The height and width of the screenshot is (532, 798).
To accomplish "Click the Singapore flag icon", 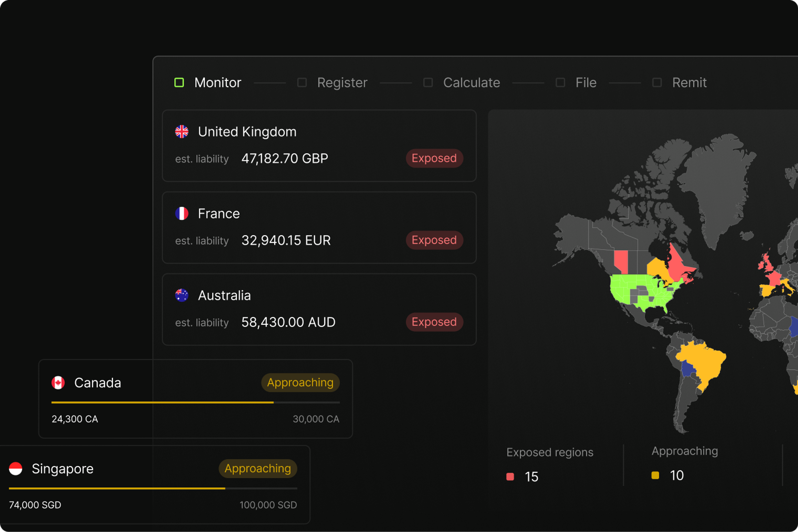I will pyautogui.click(x=16, y=468).
